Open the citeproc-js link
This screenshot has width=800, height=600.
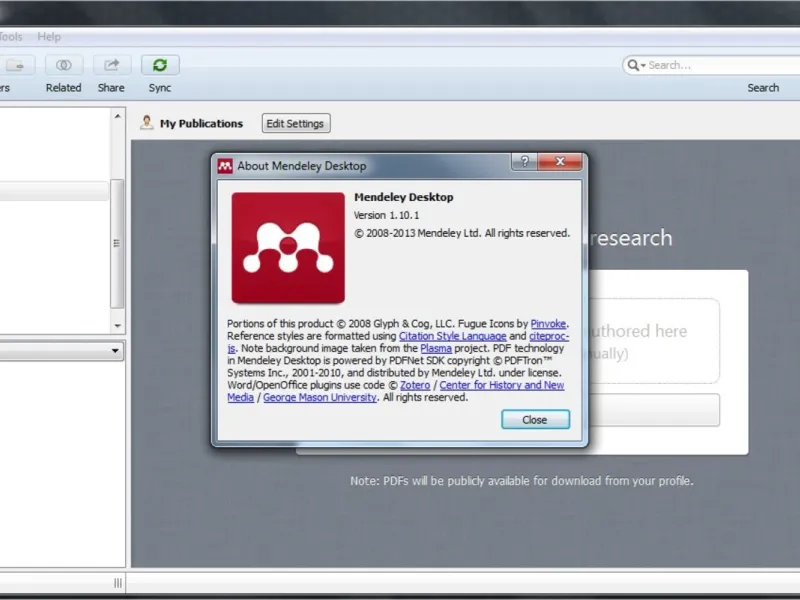tap(549, 336)
